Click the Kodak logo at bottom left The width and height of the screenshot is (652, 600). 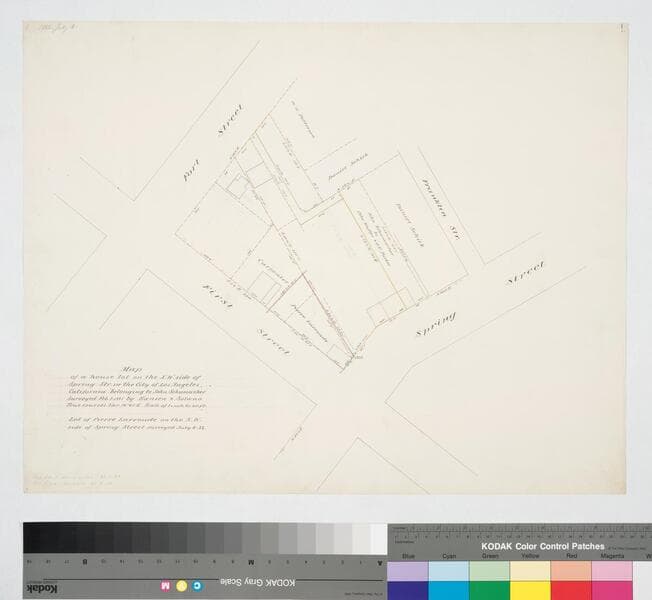click(39, 585)
